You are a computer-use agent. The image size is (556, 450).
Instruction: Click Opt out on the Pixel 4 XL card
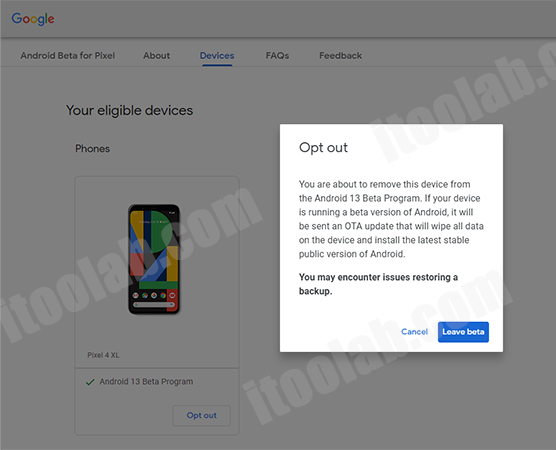point(202,416)
